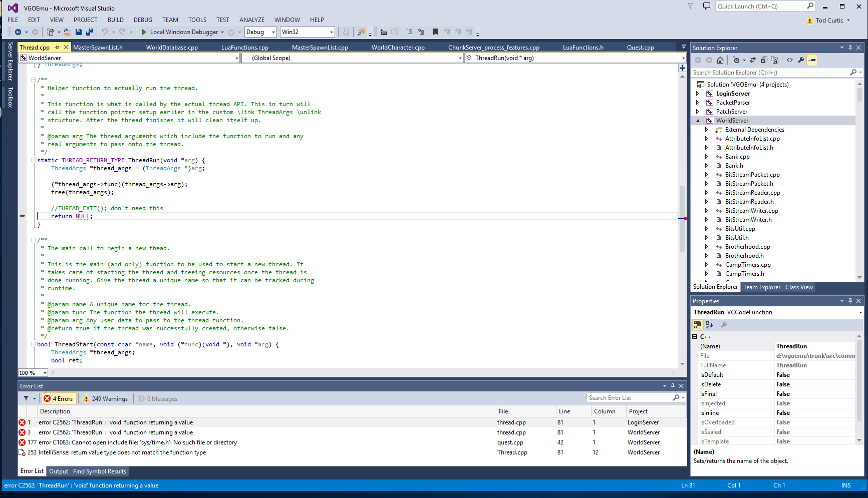Image resolution: width=868 pixels, height=498 pixels.
Task: Open the Debug configuration dropdown
Action: [x=260, y=32]
